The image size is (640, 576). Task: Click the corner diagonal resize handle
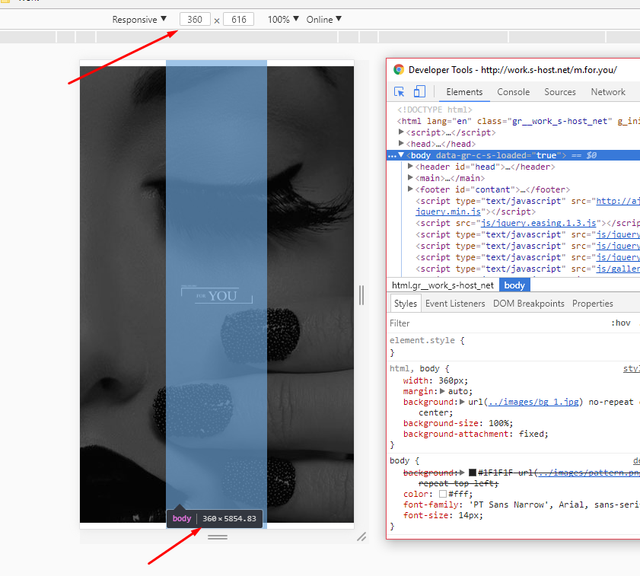[362, 536]
